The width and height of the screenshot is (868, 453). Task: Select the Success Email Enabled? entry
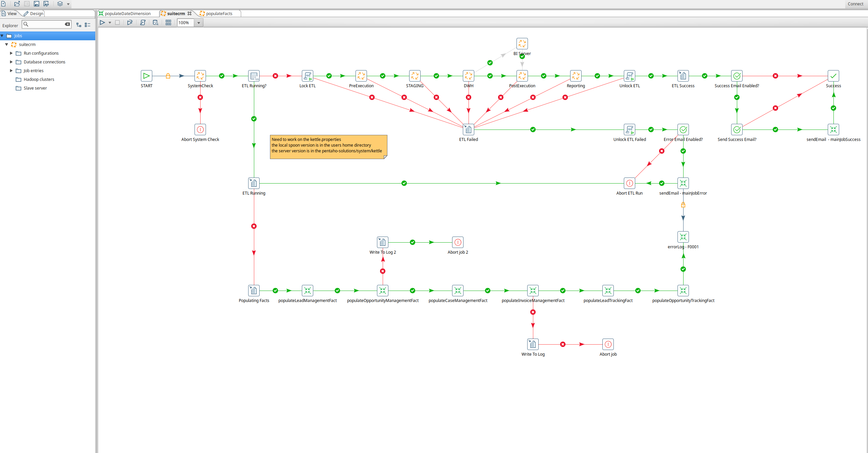coord(737,76)
